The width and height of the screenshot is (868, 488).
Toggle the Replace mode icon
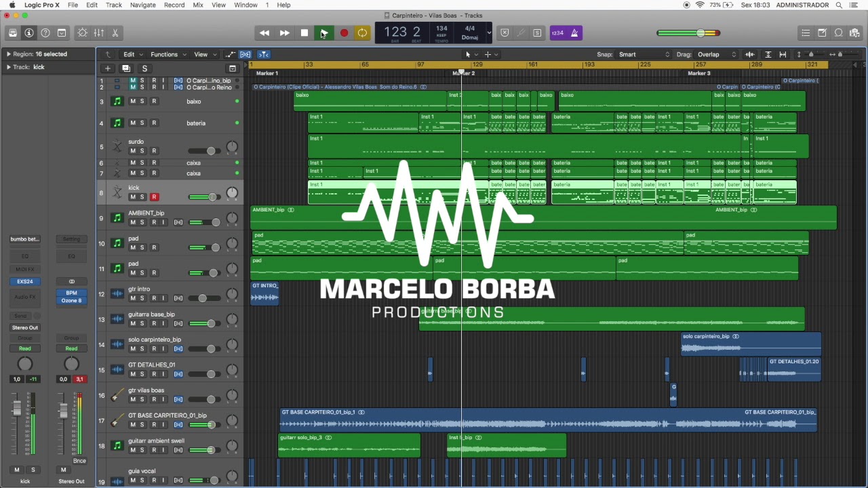(505, 33)
